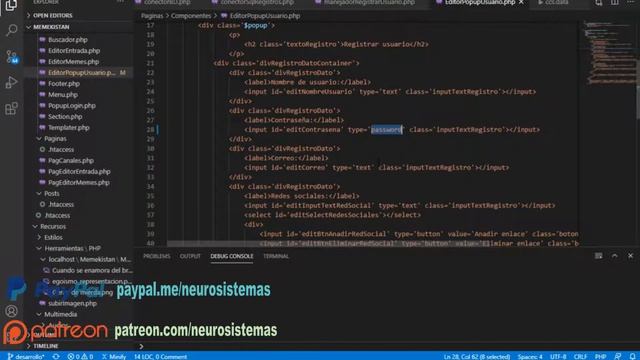Collapse the Recursos folder
The image size is (640, 360).
(x=53, y=227)
